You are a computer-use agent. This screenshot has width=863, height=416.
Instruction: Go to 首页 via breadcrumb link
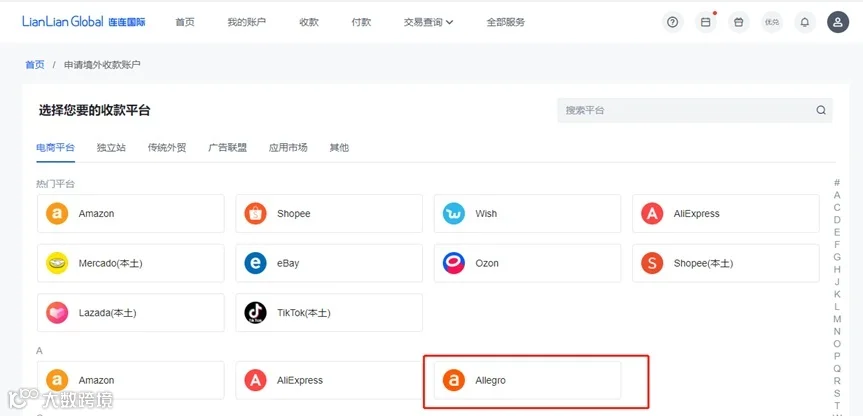point(35,64)
